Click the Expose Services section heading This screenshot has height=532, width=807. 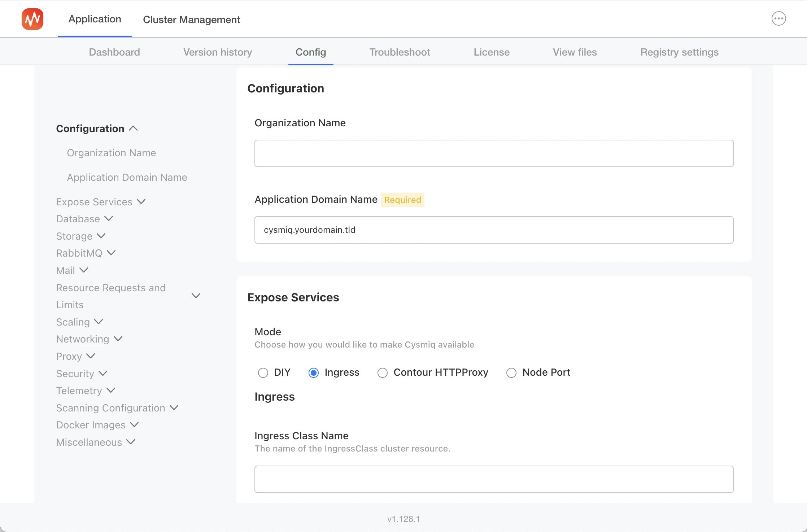pos(293,297)
